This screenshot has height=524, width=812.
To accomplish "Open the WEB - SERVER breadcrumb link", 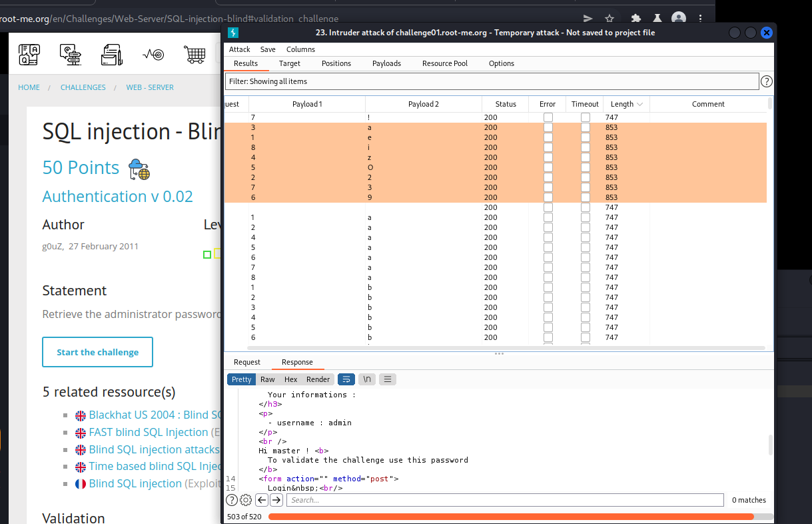I will click(150, 87).
